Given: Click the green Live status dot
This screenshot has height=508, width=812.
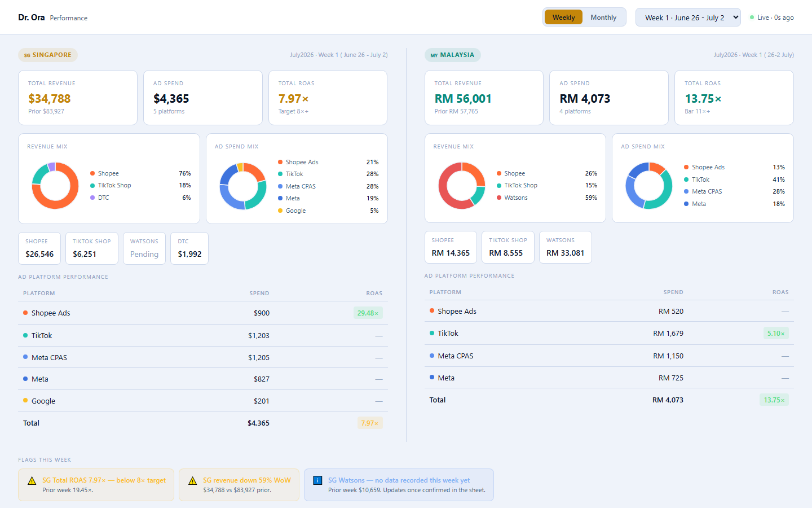Looking at the screenshot, I should coord(752,17).
